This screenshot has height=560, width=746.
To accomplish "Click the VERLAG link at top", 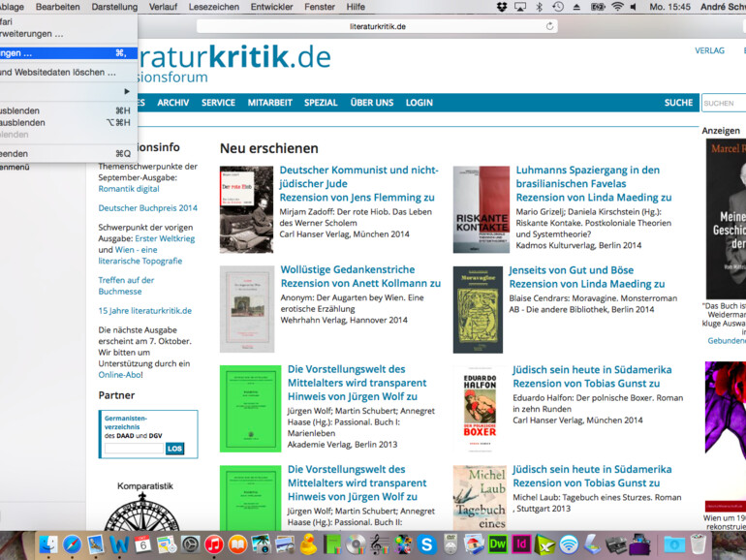I will point(709,50).
